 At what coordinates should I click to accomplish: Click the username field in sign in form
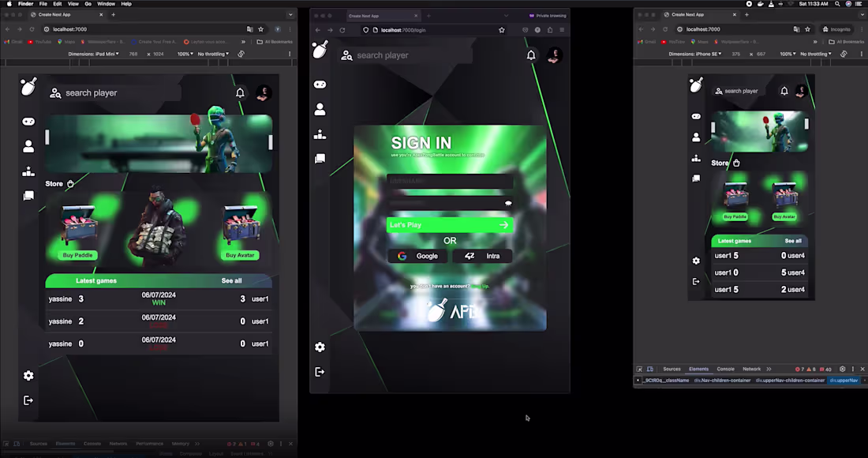pos(450,181)
